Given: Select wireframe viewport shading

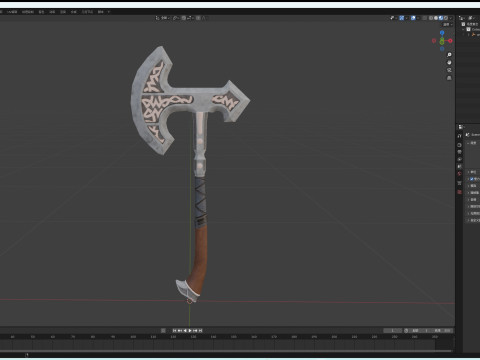Looking at the screenshot, I should point(431,18).
